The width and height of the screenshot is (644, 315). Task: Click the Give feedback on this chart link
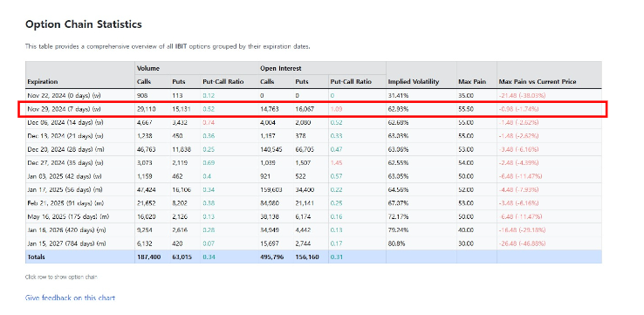pyautogui.click(x=70, y=298)
